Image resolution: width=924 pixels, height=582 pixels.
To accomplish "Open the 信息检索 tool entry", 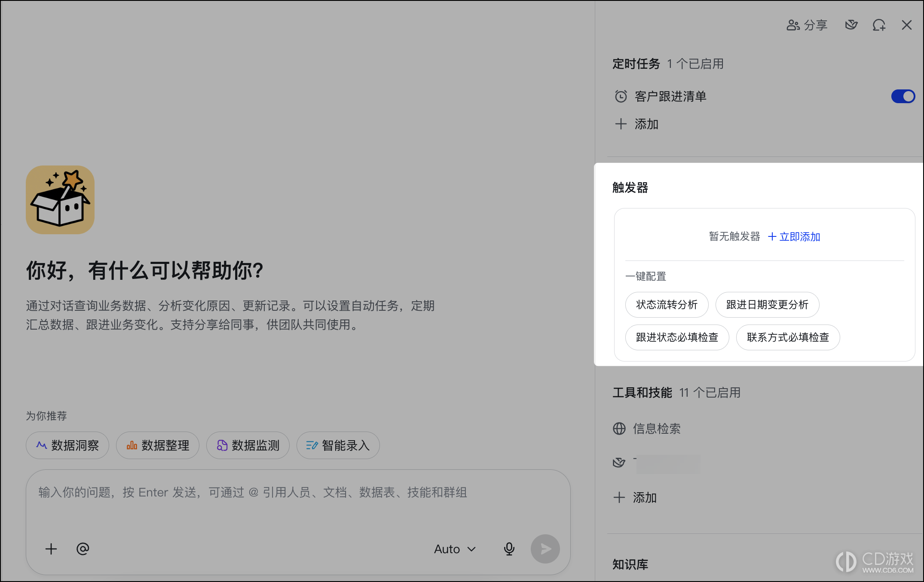I will pos(646,429).
